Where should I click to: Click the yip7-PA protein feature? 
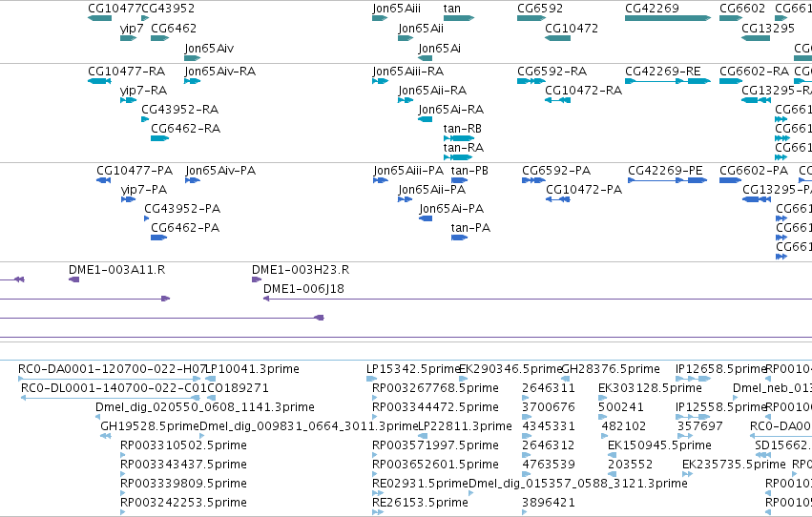click(128, 199)
